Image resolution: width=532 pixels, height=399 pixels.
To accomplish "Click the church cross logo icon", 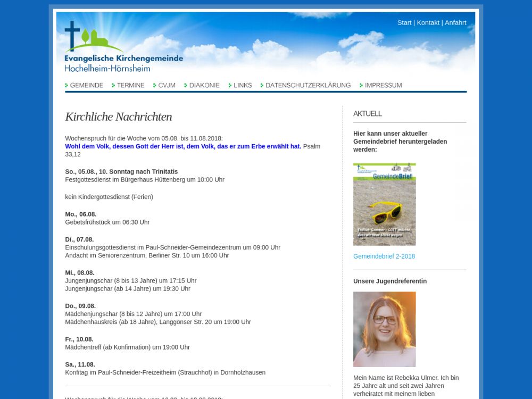I will click(72, 36).
